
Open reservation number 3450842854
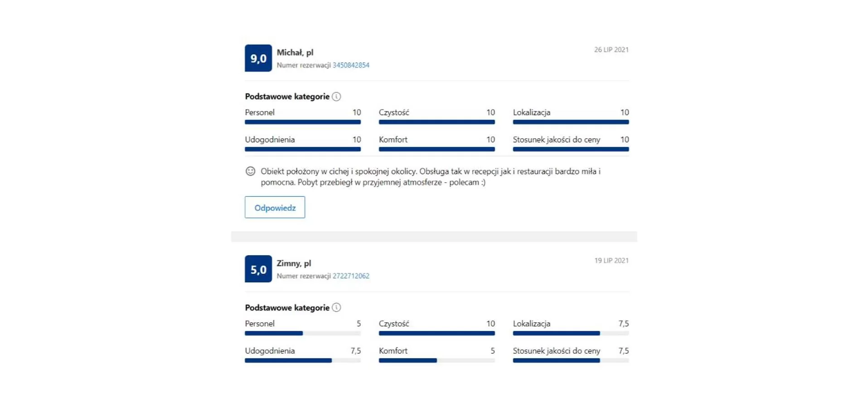tap(351, 65)
